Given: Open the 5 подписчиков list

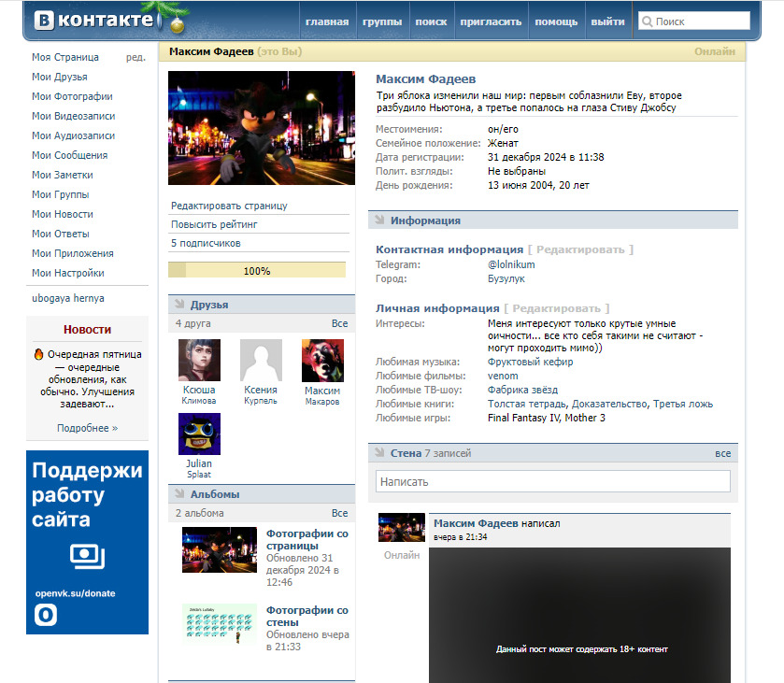Looking at the screenshot, I should click(x=206, y=243).
